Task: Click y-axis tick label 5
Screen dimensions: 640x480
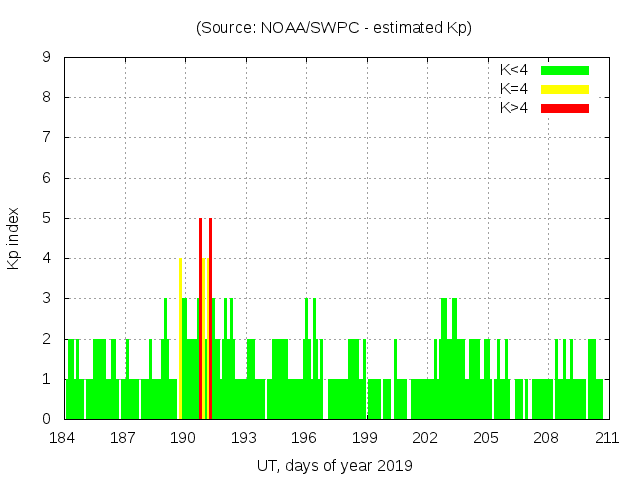Action: pyautogui.click(x=47, y=218)
